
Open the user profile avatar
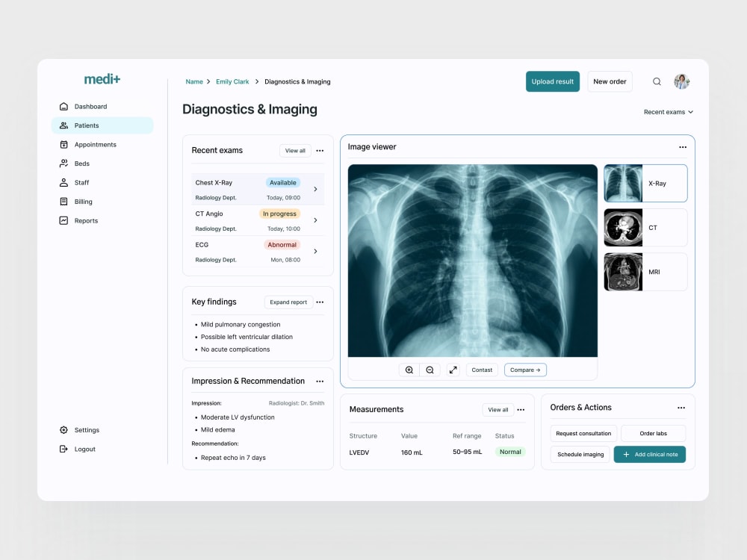682,81
